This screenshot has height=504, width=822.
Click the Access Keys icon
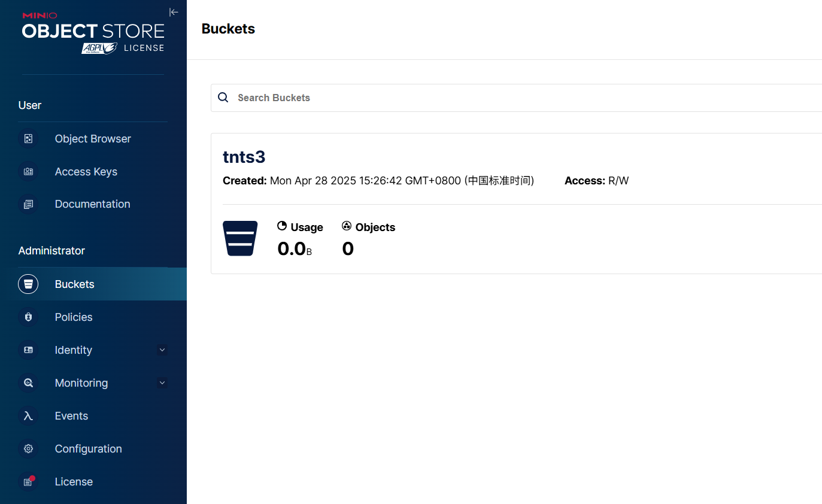pos(28,171)
